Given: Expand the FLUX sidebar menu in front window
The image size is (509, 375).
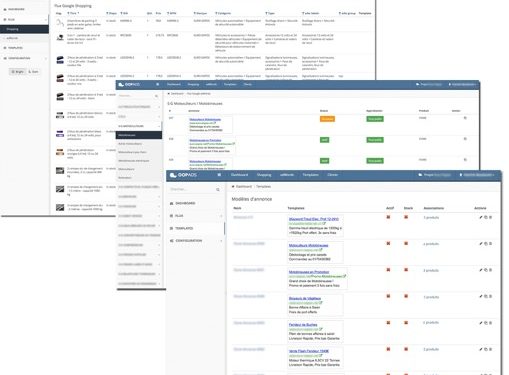Looking at the screenshot, I should point(196,216).
